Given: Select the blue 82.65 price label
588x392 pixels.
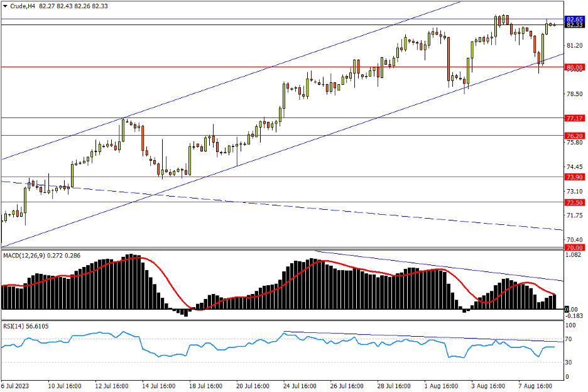Looking at the screenshot, I should click(x=574, y=19).
